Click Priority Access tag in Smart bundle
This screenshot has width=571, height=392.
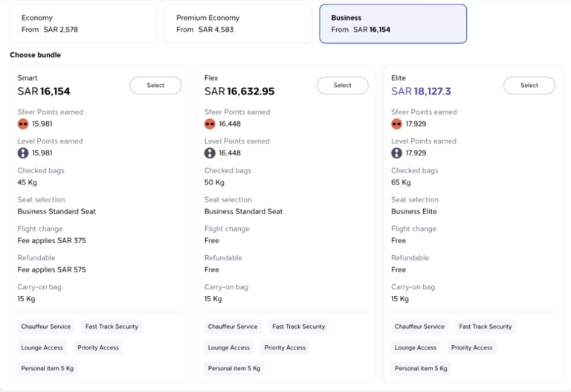(98, 347)
